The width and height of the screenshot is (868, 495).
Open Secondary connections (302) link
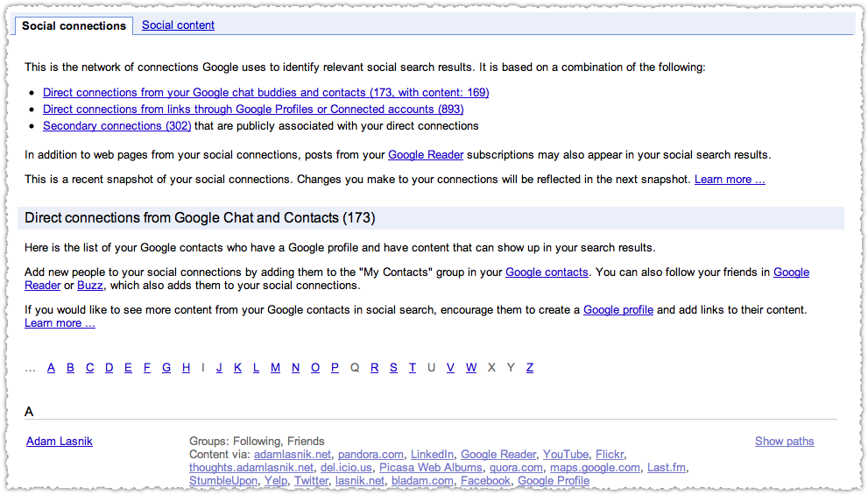click(x=116, y=125)
